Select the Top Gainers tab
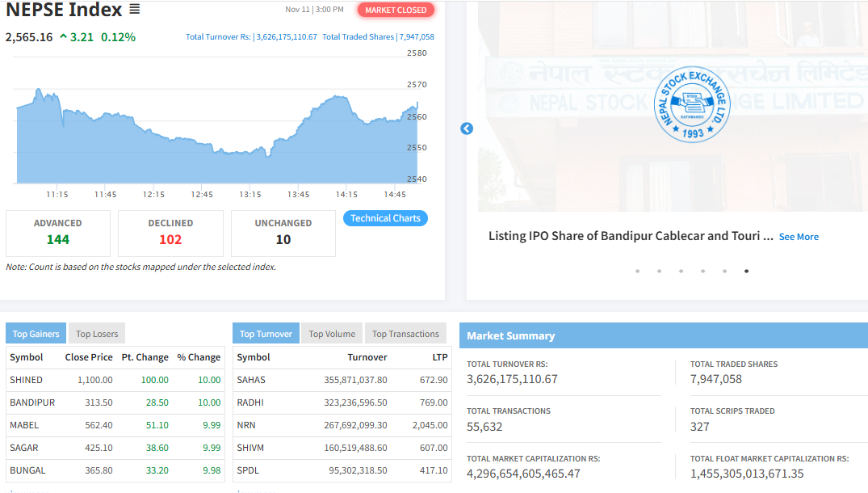Image resolution: width=868 pixels, height=493 pixels. (36, 334)
